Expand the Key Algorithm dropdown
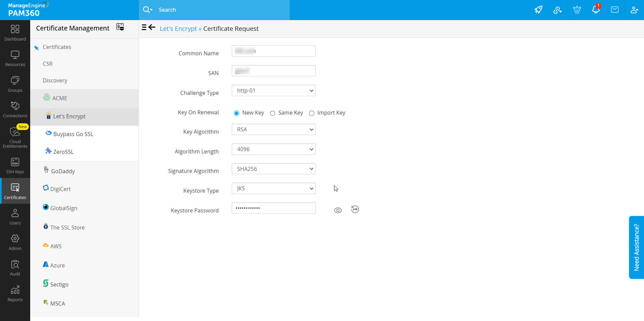 (273, 129)
